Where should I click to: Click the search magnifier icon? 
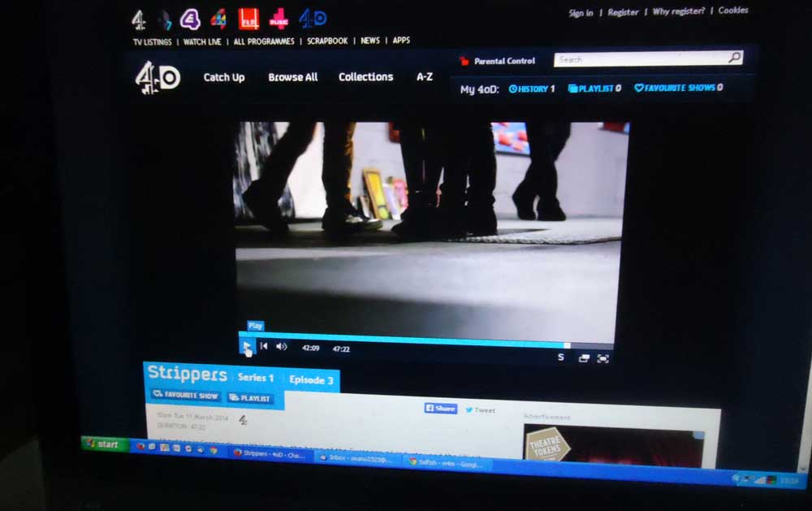(x=734, y=58)
